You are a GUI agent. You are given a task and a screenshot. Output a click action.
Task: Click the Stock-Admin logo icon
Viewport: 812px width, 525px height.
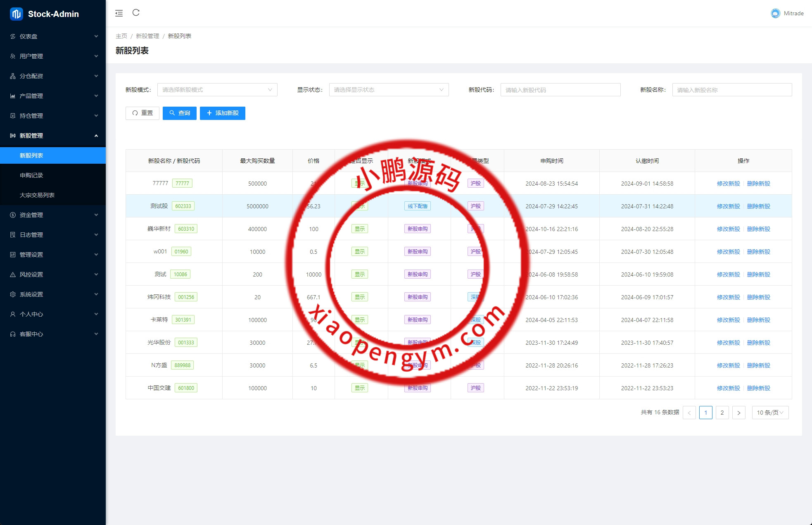coord(16,14)
